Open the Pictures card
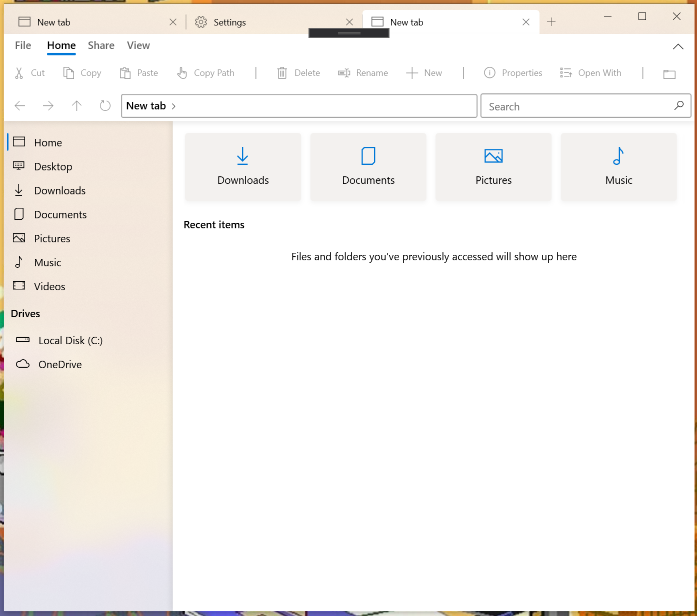 [493, 166]
